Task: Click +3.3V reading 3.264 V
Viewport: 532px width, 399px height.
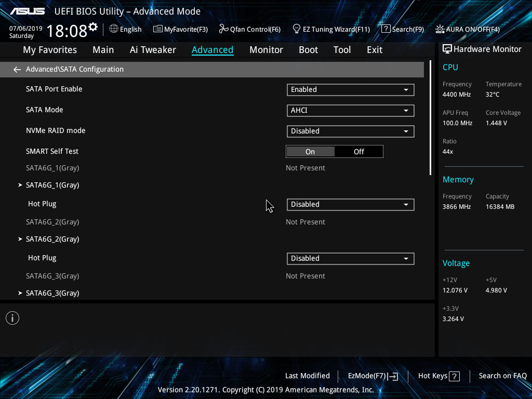Action: click(x=453, y=319)
